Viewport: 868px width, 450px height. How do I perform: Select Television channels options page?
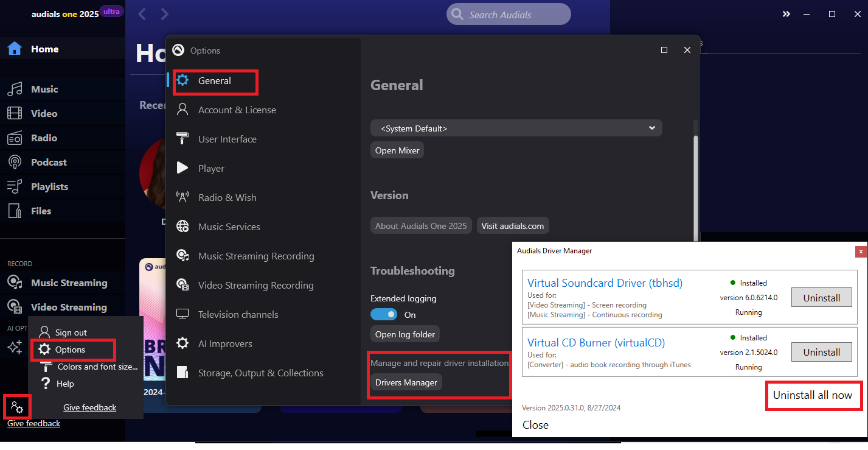[238, 315]
